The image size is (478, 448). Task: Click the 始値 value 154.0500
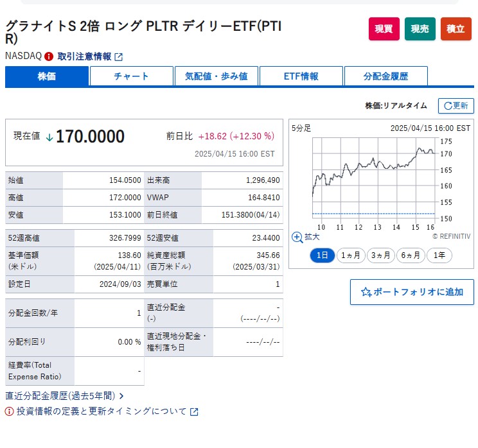125,180
